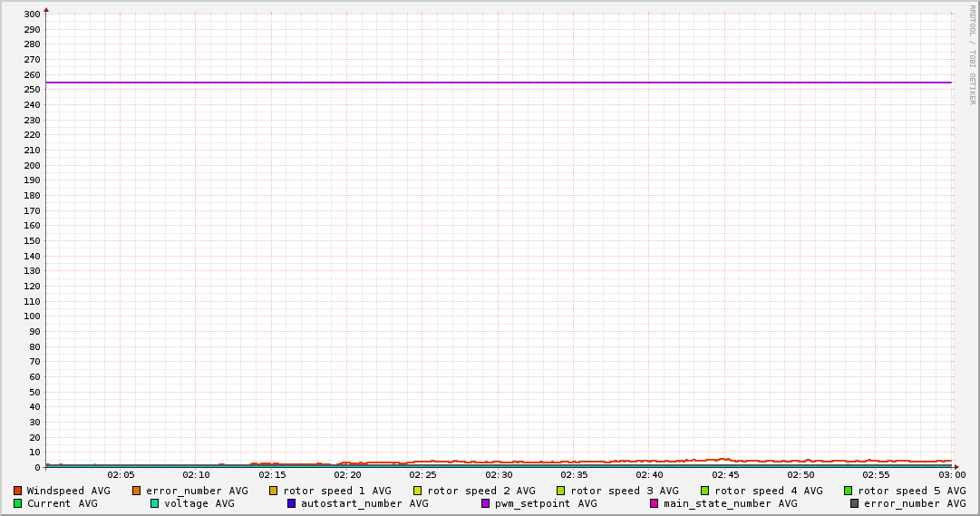
Task: Click the 100 value on y-axis
Action: point(32,316)
